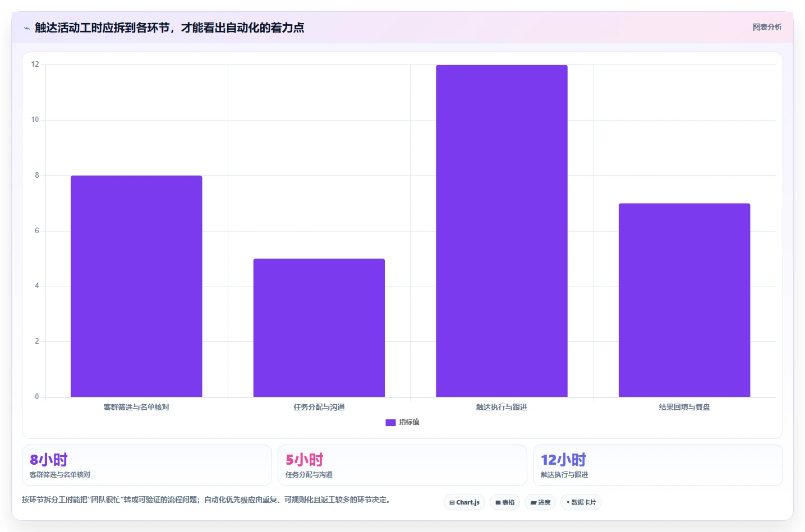Click the y-axis value 4
The height and width of the screenshot is (532, 805).
[37, 286]
